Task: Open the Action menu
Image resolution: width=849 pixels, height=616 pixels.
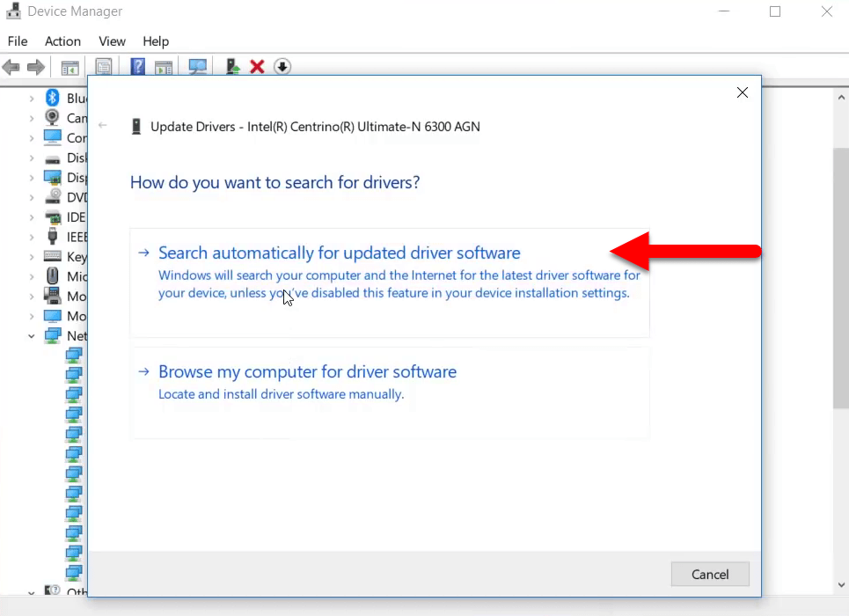Action: 62,41
